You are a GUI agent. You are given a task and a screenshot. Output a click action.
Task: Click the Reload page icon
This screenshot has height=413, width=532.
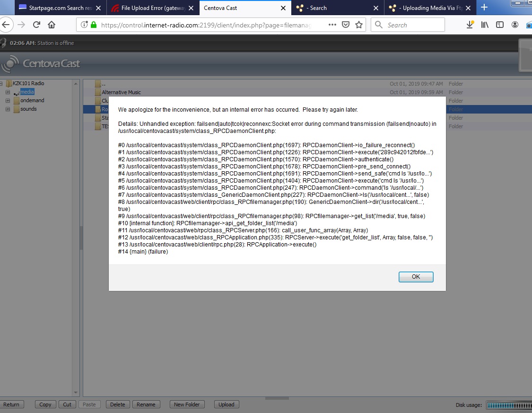point(36,25)
